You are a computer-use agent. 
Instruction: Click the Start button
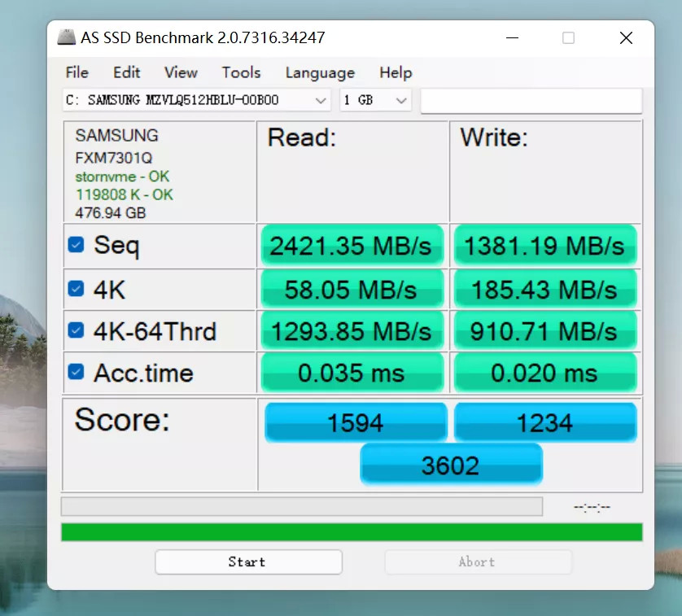[248, 561]
